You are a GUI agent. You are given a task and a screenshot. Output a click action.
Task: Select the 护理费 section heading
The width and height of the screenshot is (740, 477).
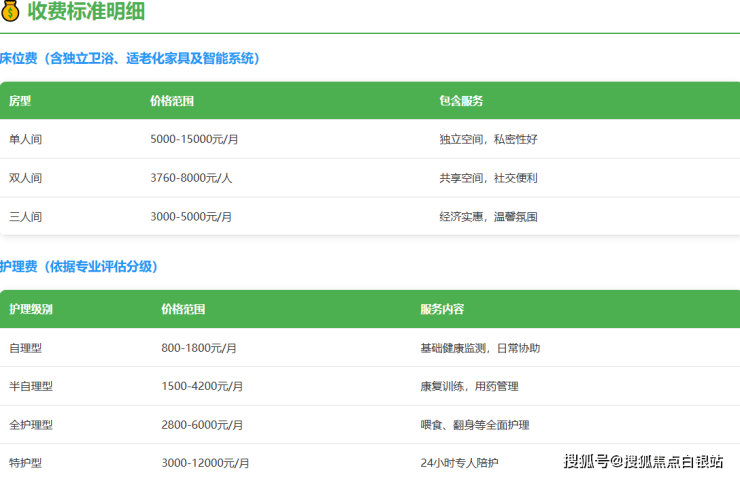[79, 267]
